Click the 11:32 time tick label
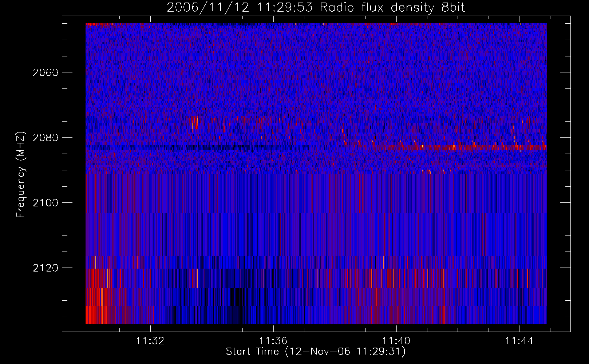This screenshot has width=589, height=364. tap(150, 341)
